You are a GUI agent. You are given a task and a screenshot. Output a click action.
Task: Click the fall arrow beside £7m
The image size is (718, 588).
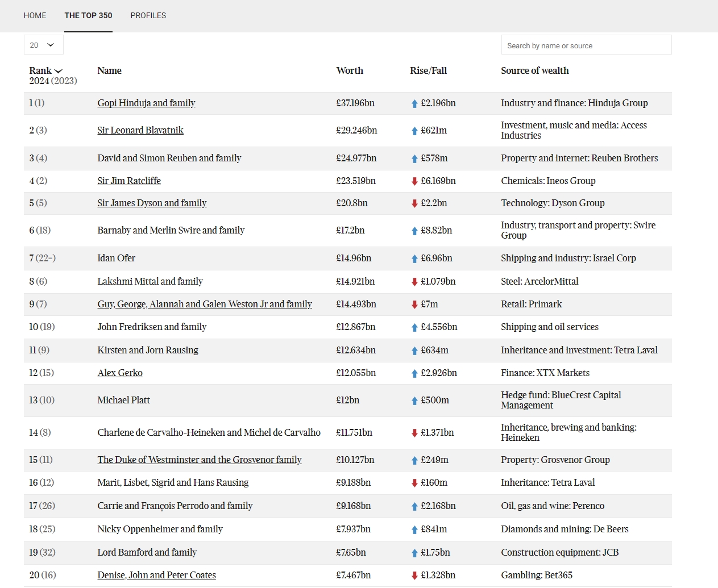pos(414,305)
